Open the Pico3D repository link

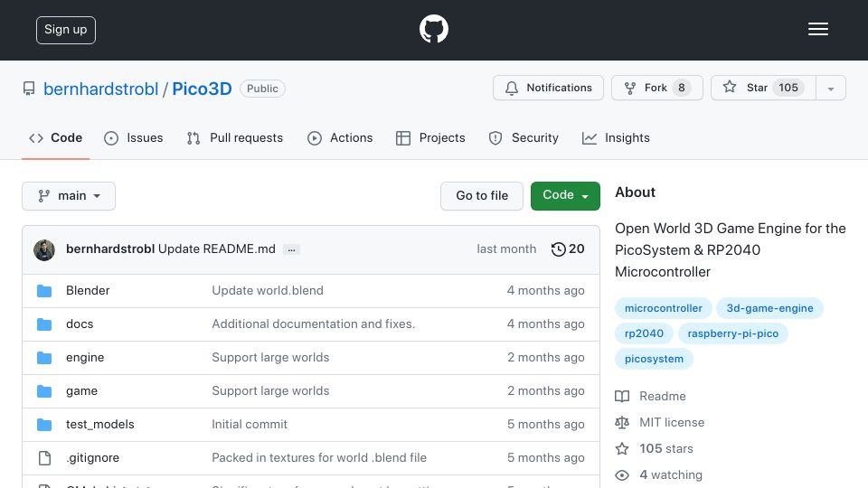(202, 89)
